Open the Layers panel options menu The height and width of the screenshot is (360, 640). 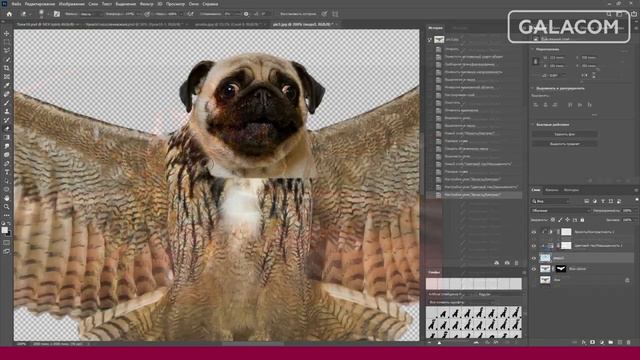coord(636,190)
